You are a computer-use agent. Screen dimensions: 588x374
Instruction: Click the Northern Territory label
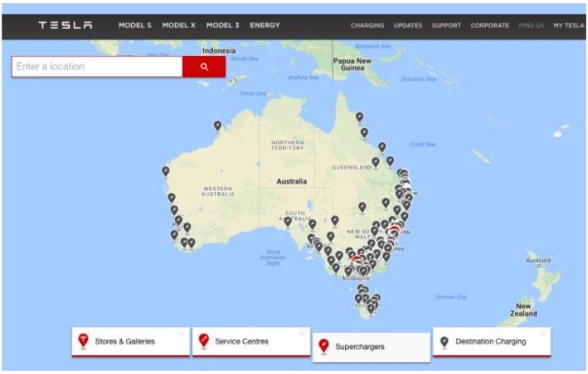tap(288, 146)
